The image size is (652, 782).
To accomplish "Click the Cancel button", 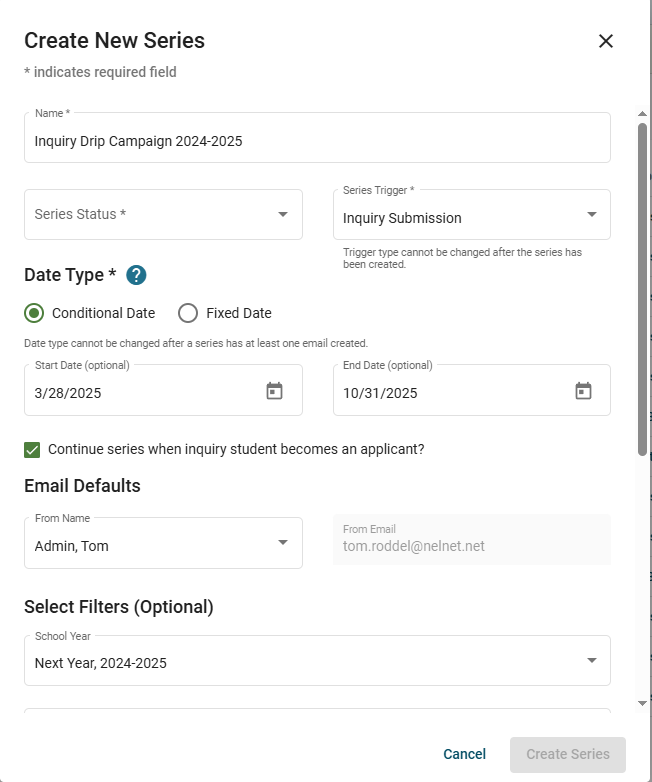I will (x=464, y=754).
